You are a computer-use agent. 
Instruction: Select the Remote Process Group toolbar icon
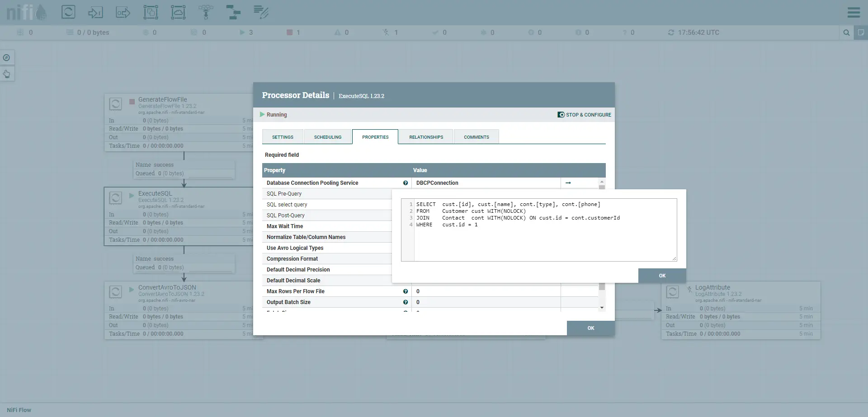pos(178,12)
